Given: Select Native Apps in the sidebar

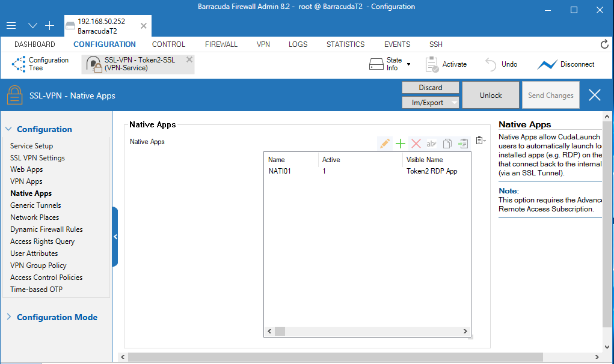Looking at the screenshot, I should [x=31, y=193].
